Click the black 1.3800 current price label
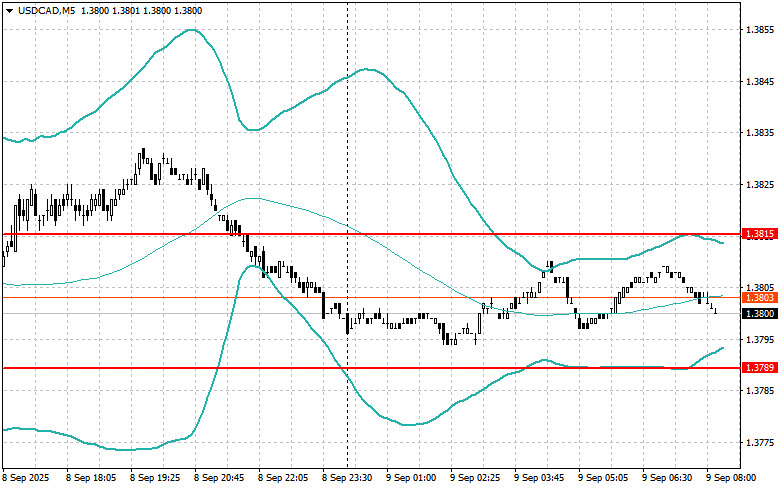The width and height of the screenshot is (781, 489). [x=760, y=314]
